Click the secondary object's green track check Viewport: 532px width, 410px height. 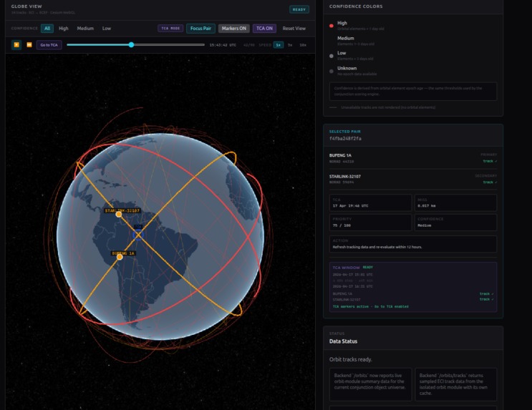click(490, 182)
